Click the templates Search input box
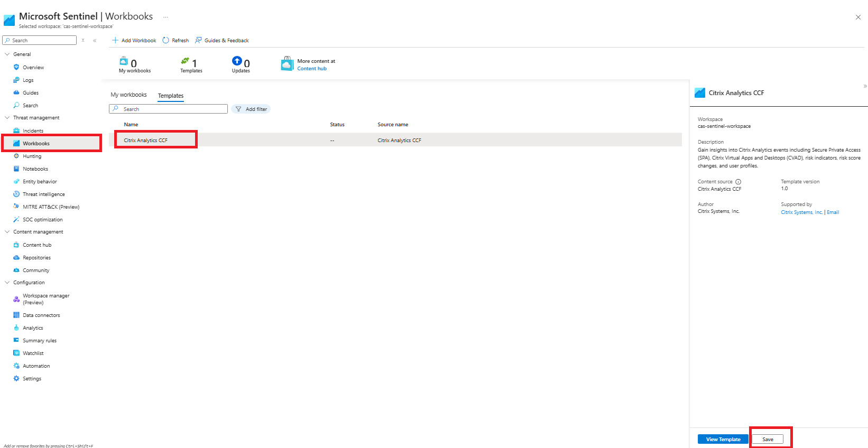Viewport: 868px width, 448px height. (168, 109)
